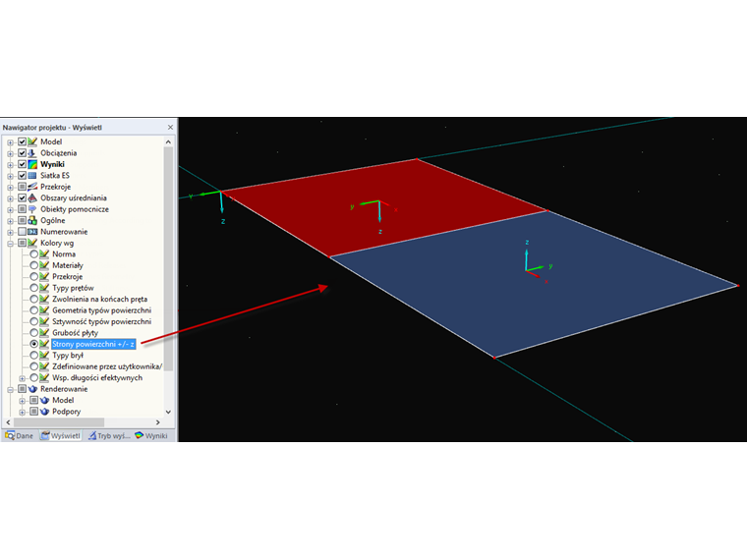Select the Materiały radio button
This screenshot has width=747, height=560.
33,265
